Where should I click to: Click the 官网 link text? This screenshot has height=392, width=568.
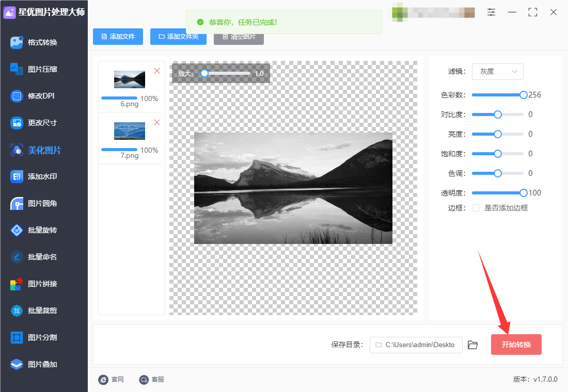point(118,379)
